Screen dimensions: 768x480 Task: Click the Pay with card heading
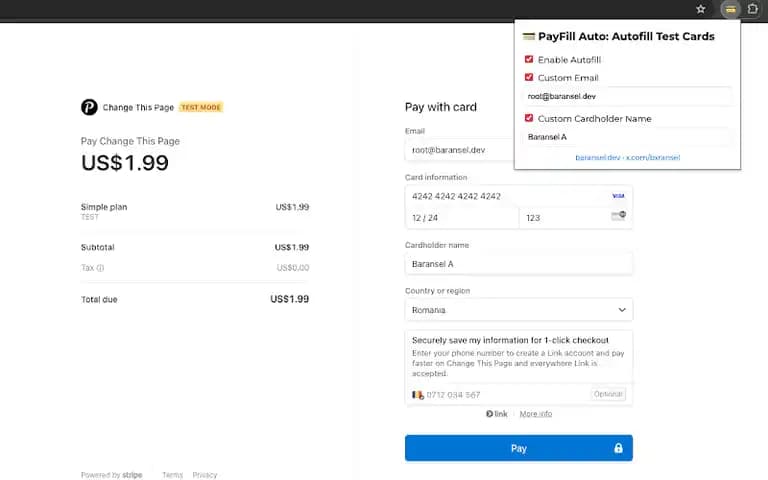(441, 107)
